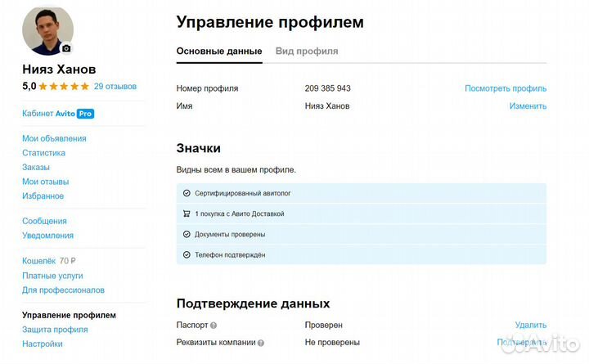Open Заказы in the sidebar
The image size is (589, 364).
click(x=36, y=167)
